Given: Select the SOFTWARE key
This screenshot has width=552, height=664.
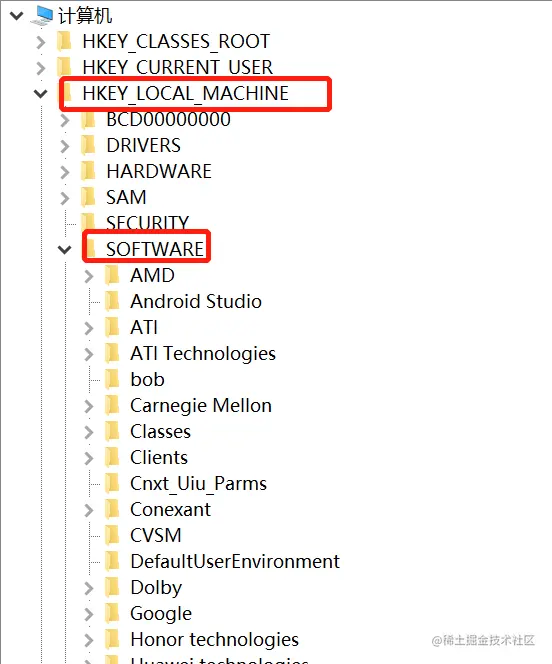Looking at the screenshot, I should tap(155, 249).
